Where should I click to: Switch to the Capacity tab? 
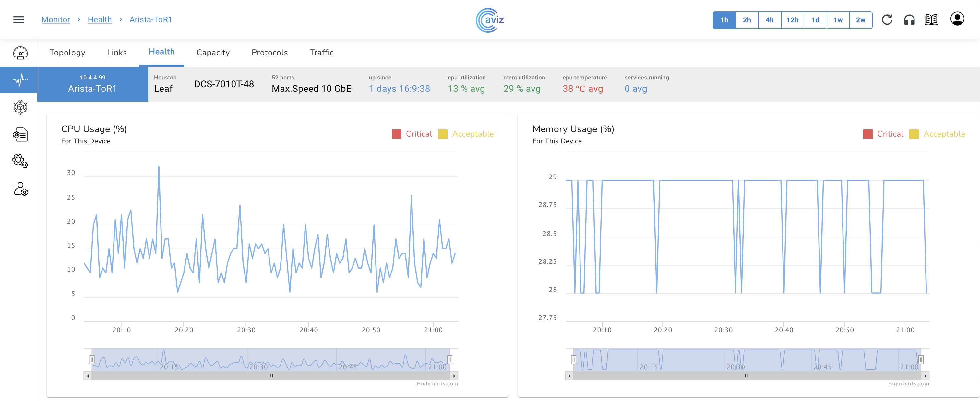(213, 53)
